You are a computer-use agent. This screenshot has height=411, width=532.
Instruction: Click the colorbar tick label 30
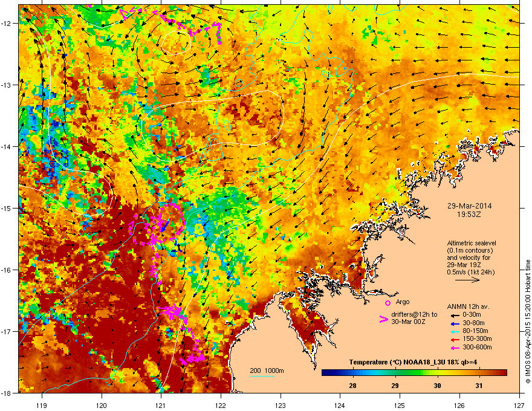437,386
